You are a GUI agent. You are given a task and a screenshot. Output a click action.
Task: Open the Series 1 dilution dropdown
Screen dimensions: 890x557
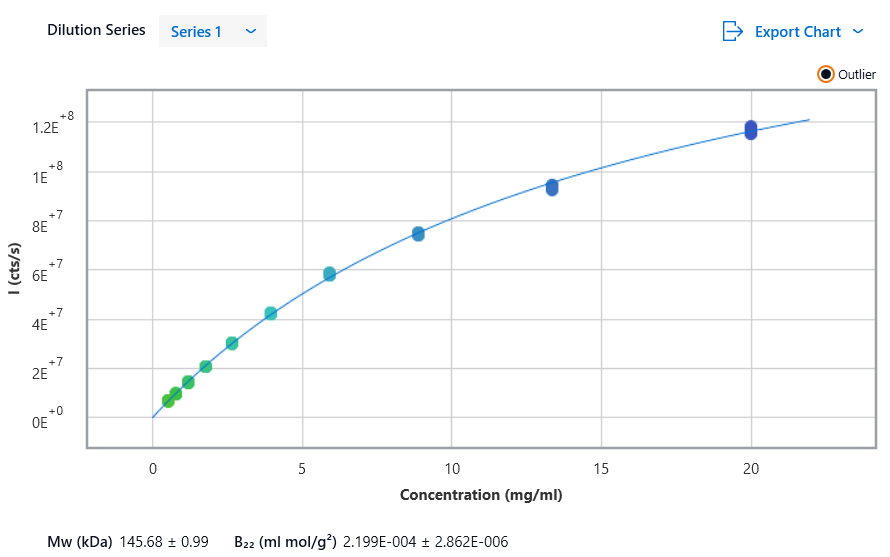click(213, 31)
